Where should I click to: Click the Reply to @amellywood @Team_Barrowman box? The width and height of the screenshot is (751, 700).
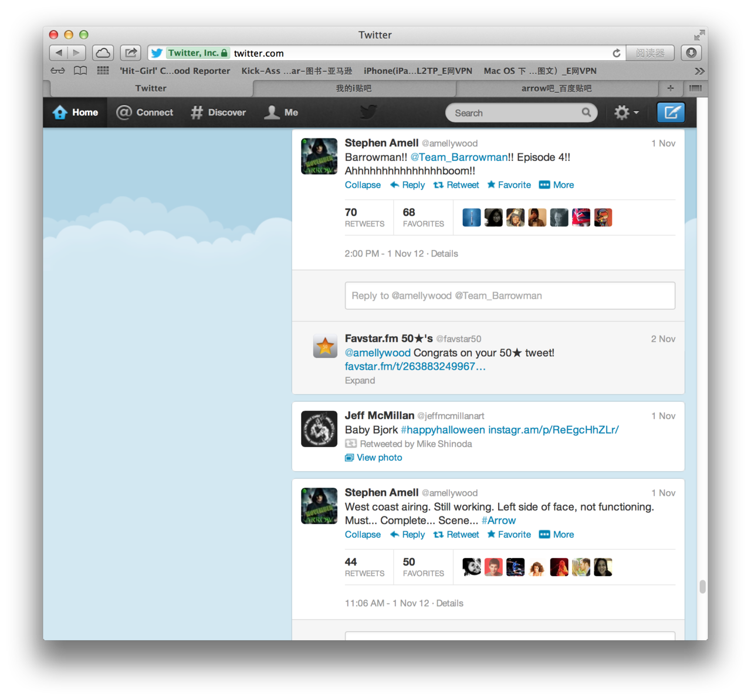[x=510, y=296]
